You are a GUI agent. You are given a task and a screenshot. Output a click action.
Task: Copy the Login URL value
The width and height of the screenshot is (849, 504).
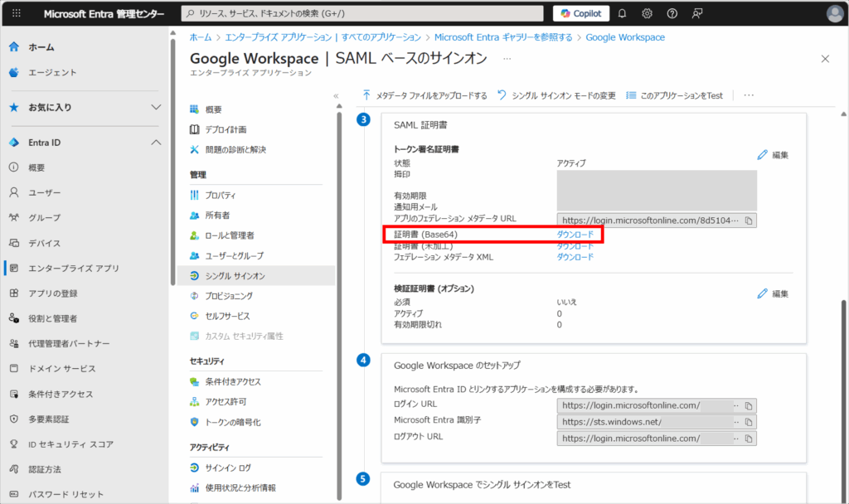click(748, 406)
